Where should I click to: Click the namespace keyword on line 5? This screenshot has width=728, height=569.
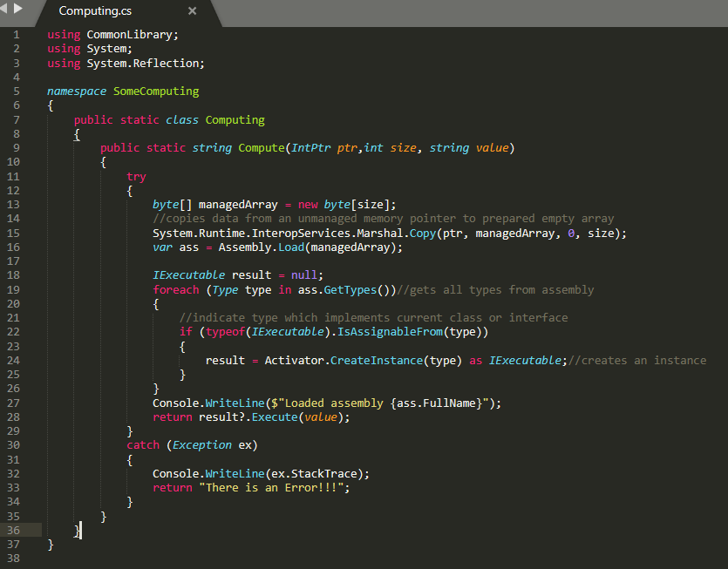click(x=77, y=91)
